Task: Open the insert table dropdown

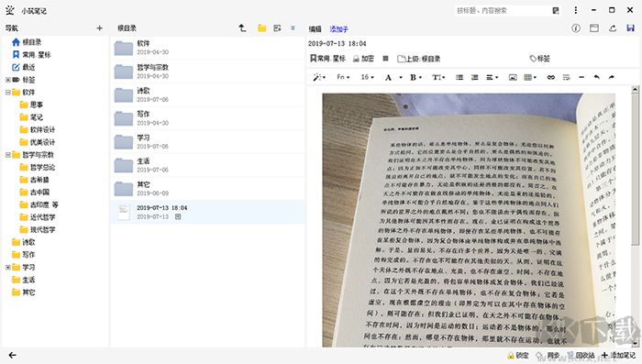Action: [x=530, y=77]
